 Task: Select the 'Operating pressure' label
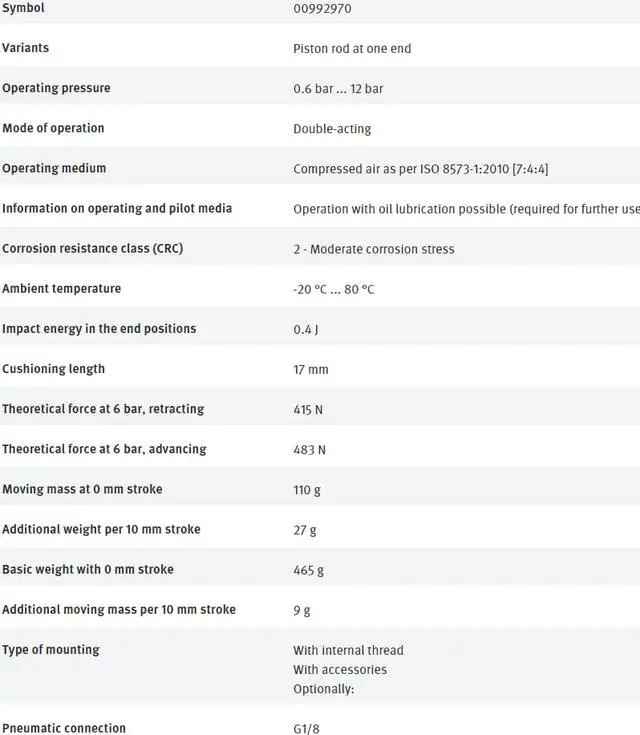56,88
